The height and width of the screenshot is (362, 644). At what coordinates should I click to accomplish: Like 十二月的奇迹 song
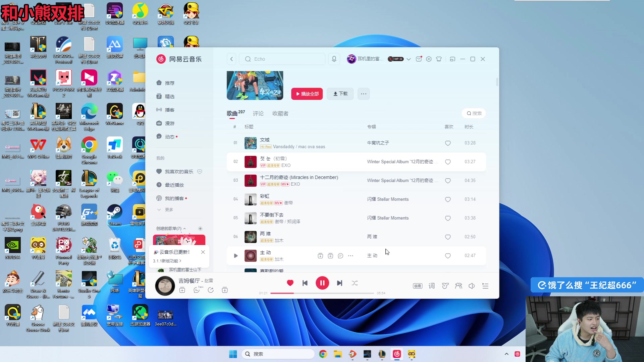pyautogui.click(x=448, y=181)
